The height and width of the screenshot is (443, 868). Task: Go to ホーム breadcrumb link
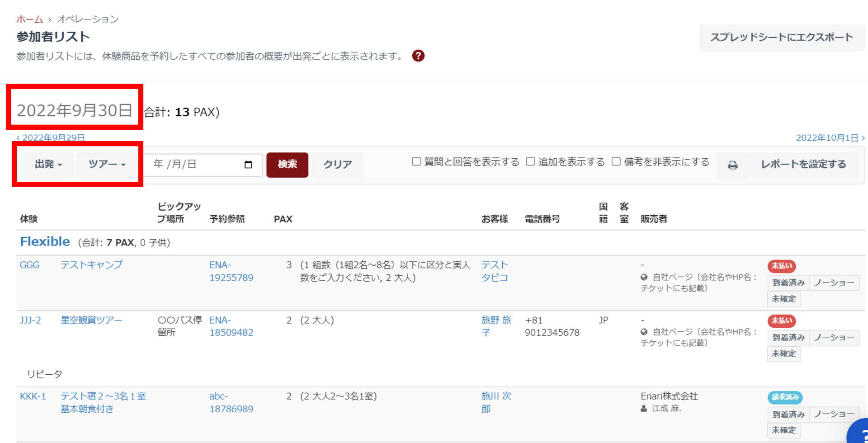tap(29, 19)
